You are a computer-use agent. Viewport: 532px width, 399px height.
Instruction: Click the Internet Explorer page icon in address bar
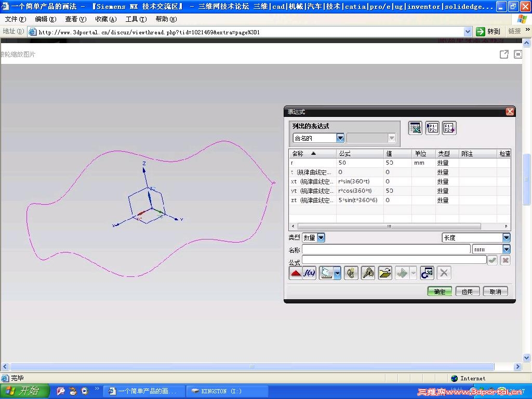pos(33,32)
